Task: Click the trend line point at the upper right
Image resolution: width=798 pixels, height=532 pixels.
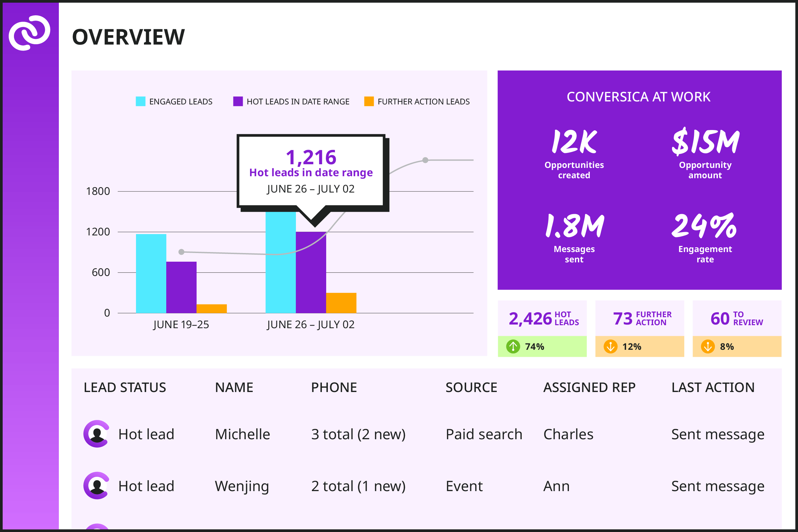Action: point(425,160)
